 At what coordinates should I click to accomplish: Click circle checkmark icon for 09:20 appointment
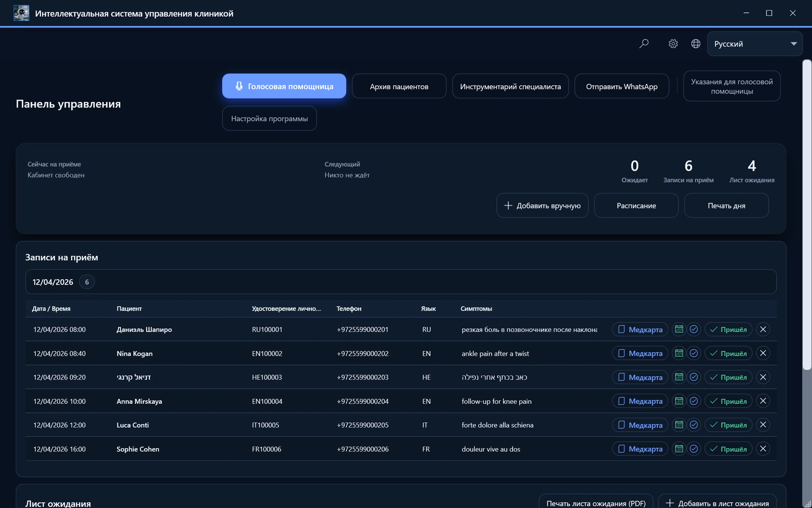[694, 377]
